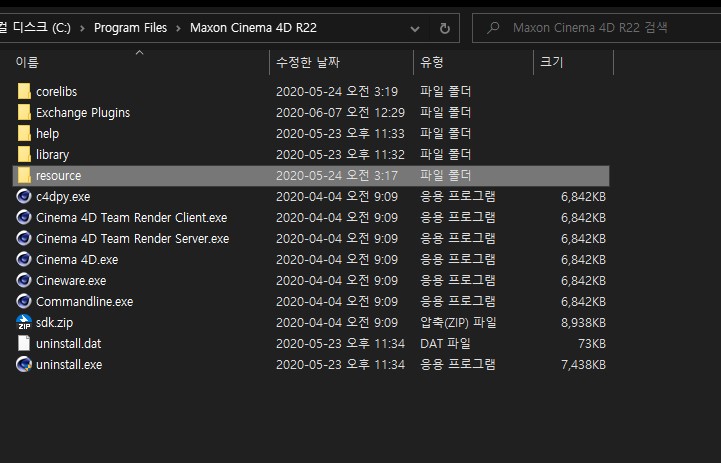
Task: Select the uninstall.exe file name
Action: pos(69,365)
